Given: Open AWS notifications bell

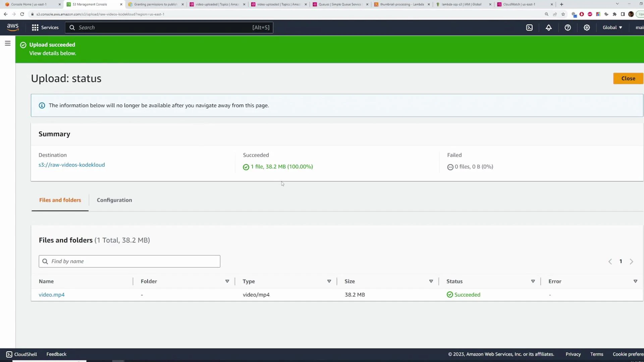Looking at the screenshot, I should pos(549,27).
